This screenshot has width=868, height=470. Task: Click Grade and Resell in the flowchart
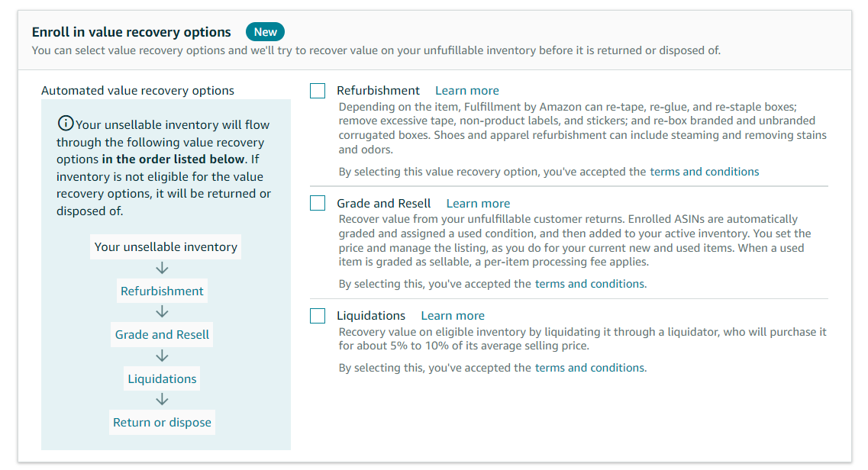[162, 334]
